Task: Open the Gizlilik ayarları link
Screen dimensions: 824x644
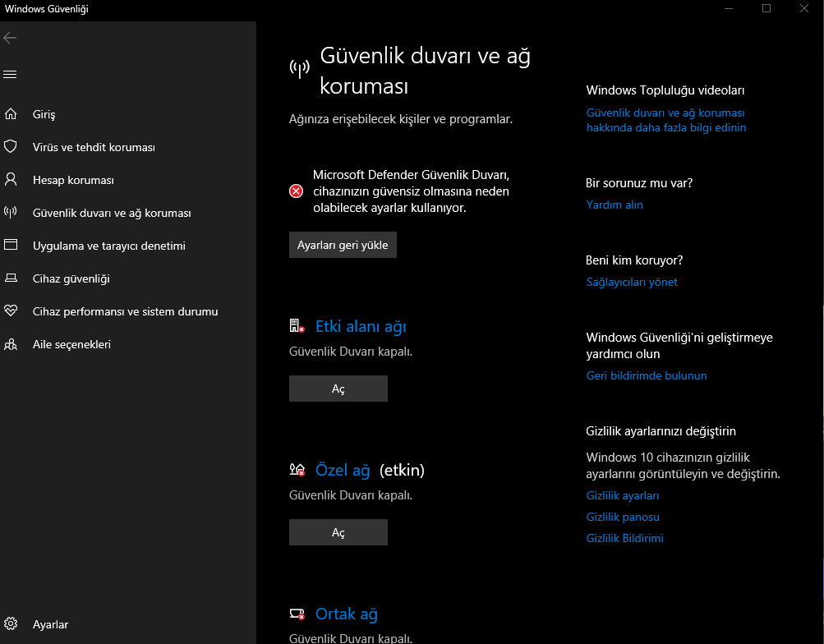Action: pyautogui.click(x=622, y=496)
